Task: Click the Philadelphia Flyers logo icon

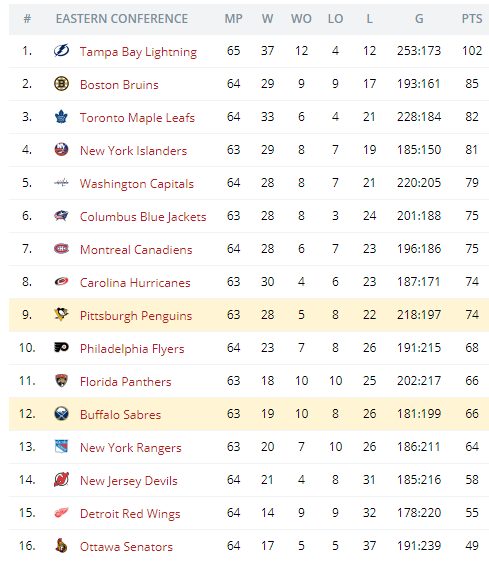Action: click(61, 347)
